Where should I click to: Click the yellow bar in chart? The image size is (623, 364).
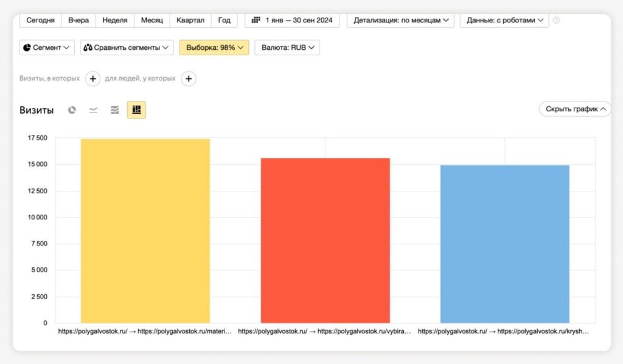(x=145, y=231)
